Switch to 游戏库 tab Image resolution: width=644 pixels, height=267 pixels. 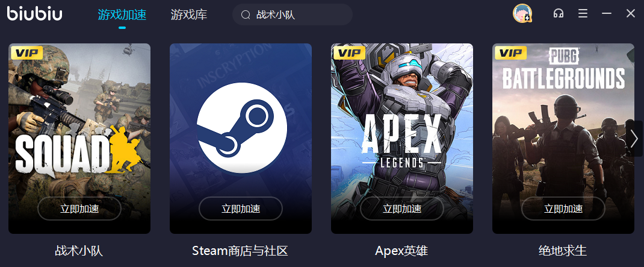click(x=189, y=15)
